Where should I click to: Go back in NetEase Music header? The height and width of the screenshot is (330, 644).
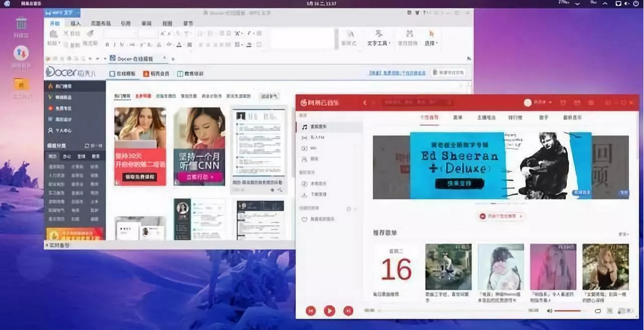(365, 102)
